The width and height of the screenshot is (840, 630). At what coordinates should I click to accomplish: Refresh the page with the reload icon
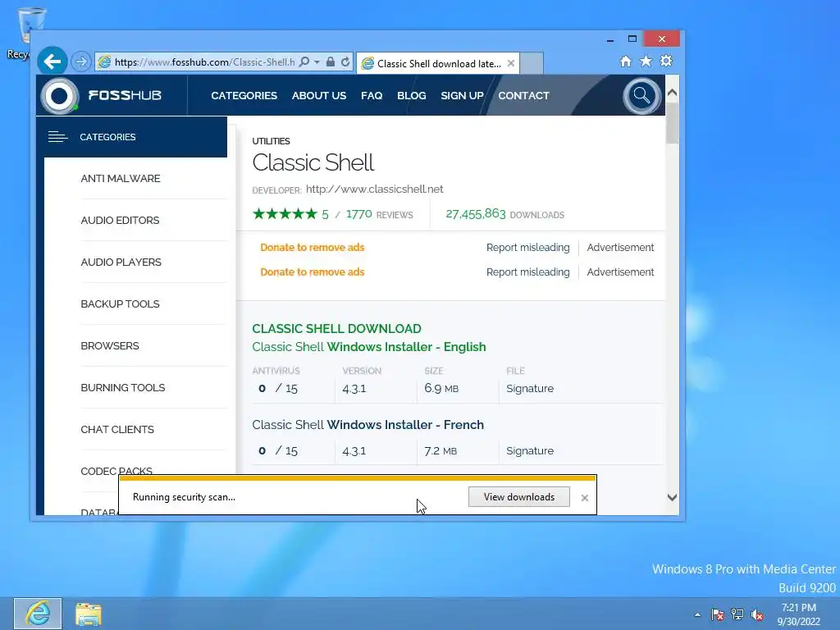(x=345, y=62)
